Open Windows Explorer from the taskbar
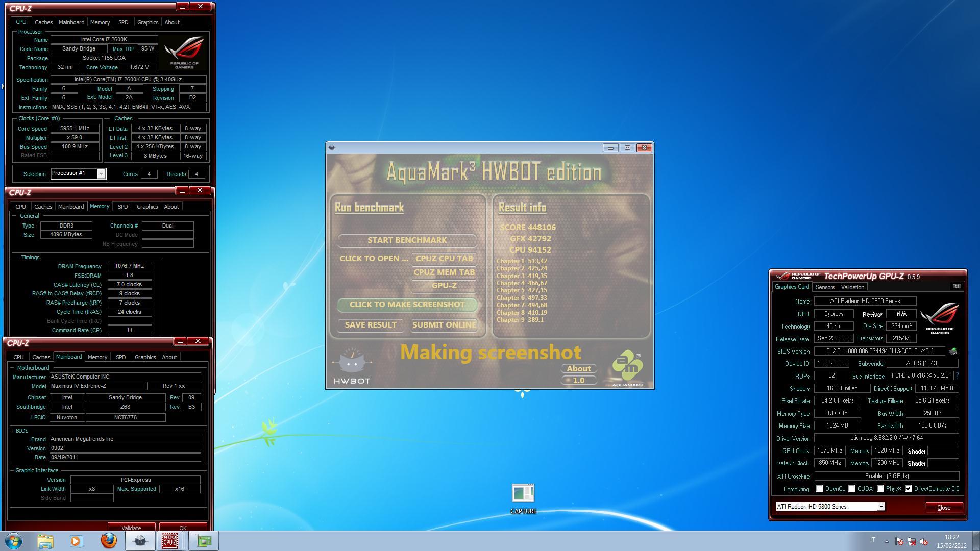Screen dimensions: 980x551 [x=45, y=541]
